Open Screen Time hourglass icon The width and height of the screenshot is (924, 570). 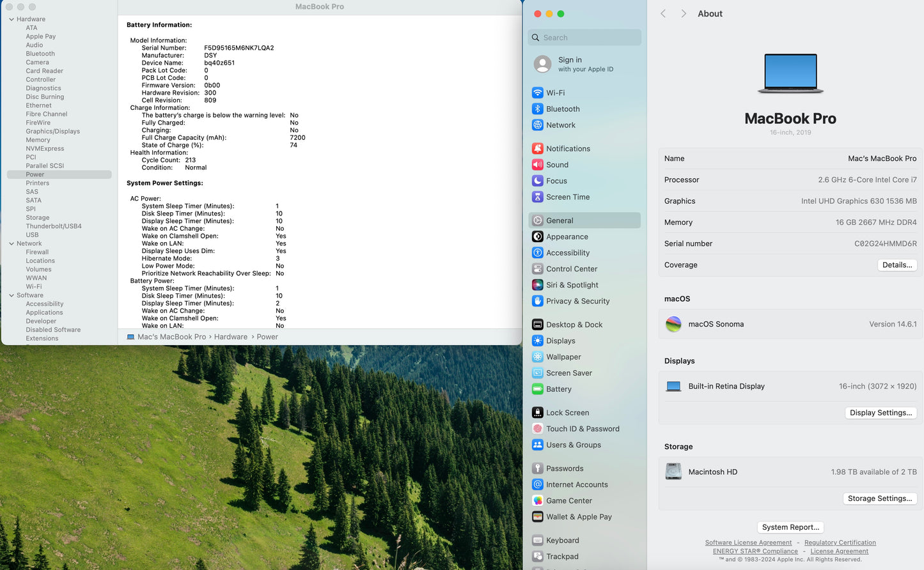click(x=538, y=197)
